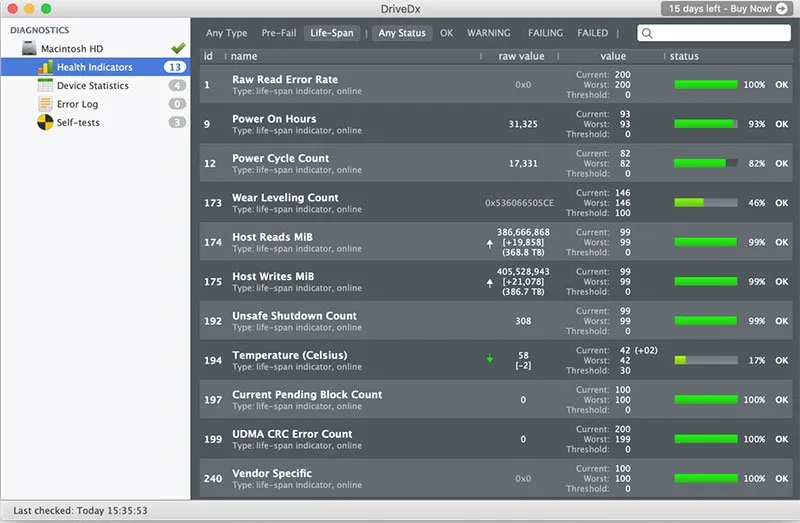
Task: Click the green checkmark beside Macintosh HD
Action: (x=178, y=48)
